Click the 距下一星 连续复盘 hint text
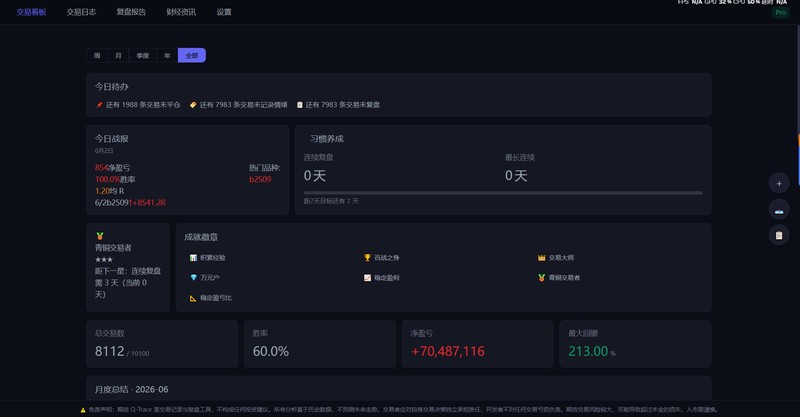The image size is (800, 417). point(128,283)
